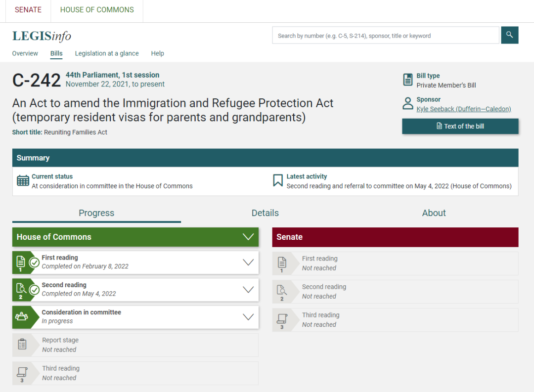Click the Latest activity bookmark icon
The width and height of the screenshot is (534, 392).
pos(277,180)
